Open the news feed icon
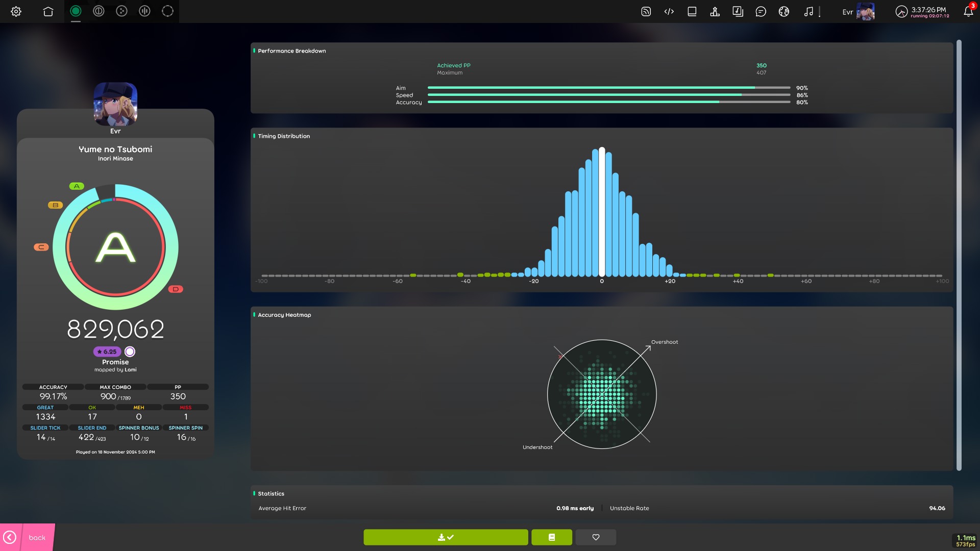This screenshot has height=551, width=980. 646,11
